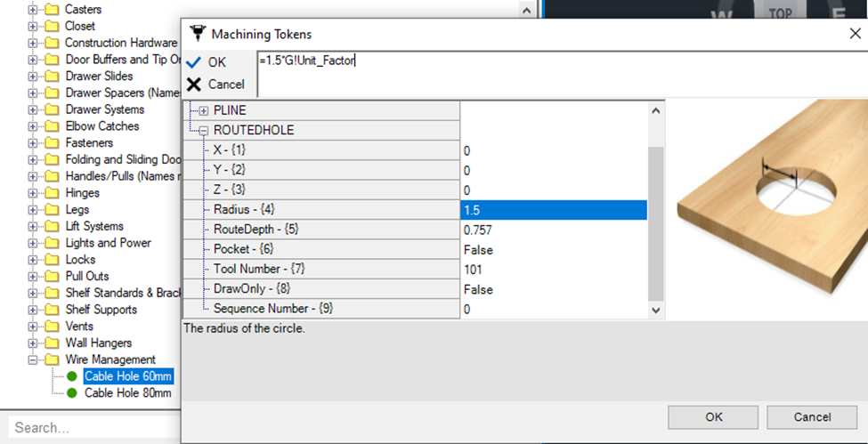Click the green dot beside Cable Hole 80mm
Screen dimensions: 868x444
pyautogui.click(x=72, y=393)
